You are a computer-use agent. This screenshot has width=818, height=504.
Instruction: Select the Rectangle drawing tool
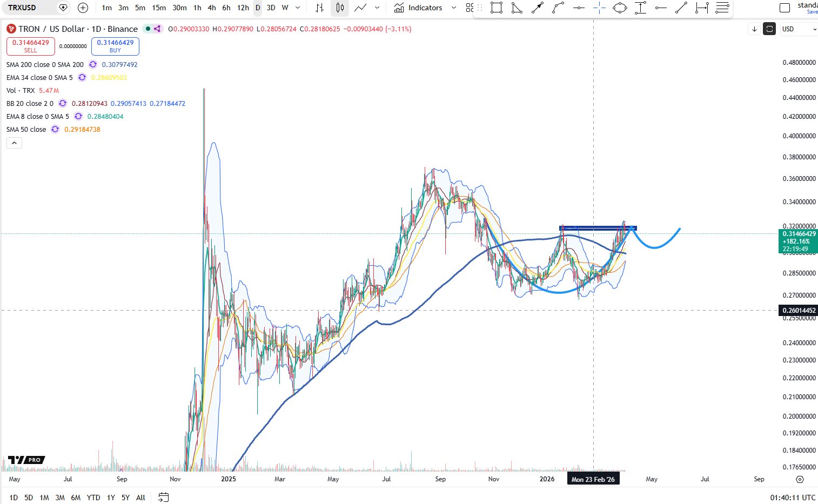(497, 8)
